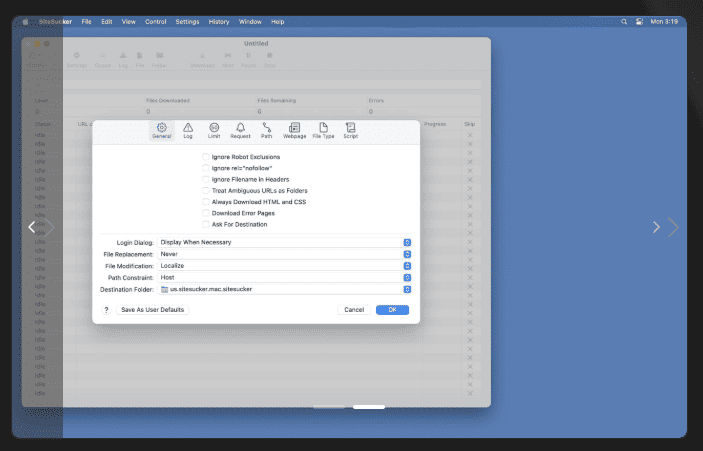Viewport: 703px width, 451px height.
Task: Check Ignore Filename in Headers
Action: [205, 179]
